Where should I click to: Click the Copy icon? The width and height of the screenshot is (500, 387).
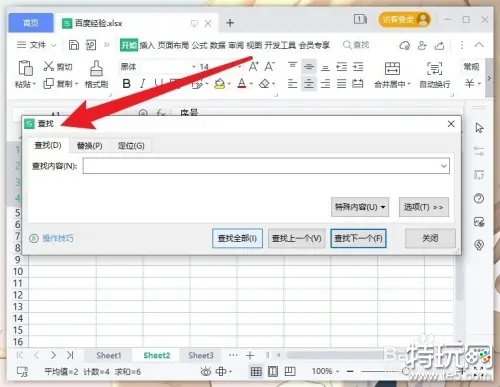coord(48,83)
